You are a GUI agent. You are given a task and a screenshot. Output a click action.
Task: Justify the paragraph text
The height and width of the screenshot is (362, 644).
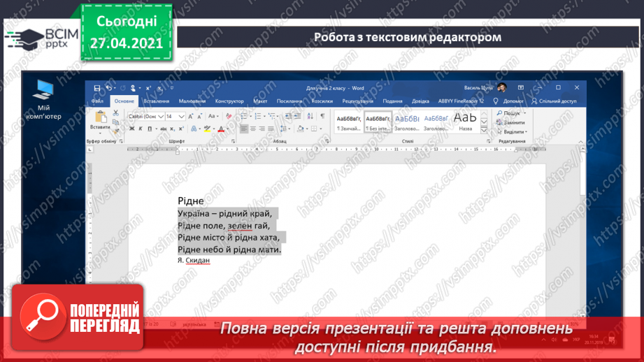(x=271, y=129)
